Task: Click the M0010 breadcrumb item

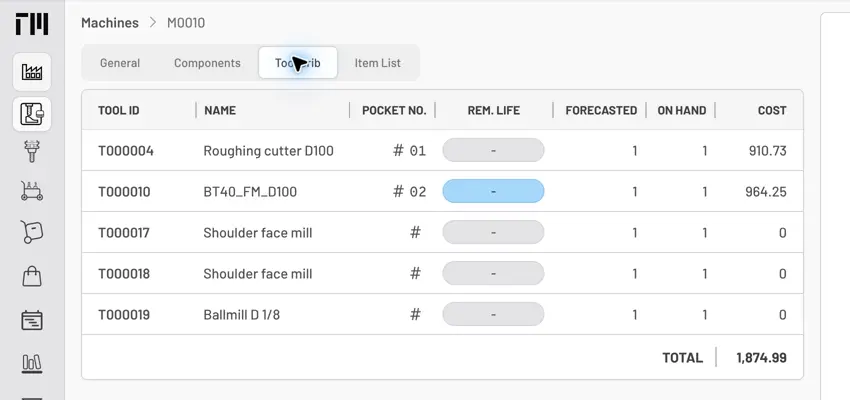Action: click(186, 23)
